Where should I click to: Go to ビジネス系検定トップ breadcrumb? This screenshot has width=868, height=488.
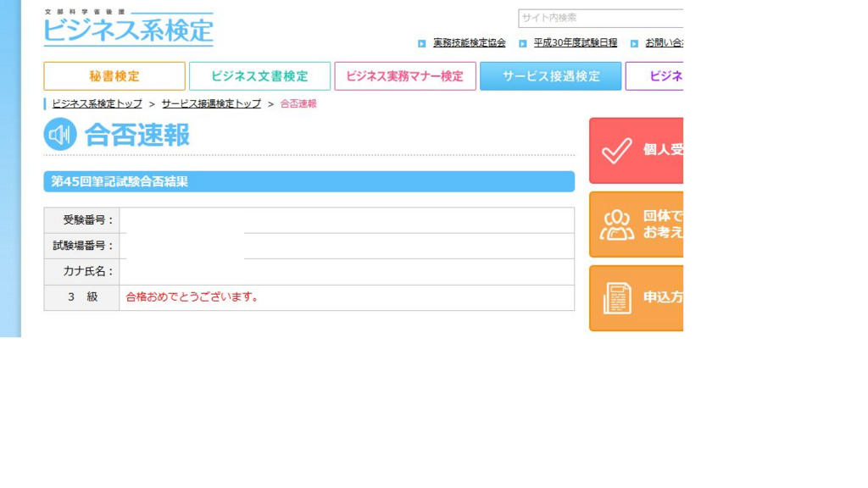pyautogui.click(x=97, y=103)
